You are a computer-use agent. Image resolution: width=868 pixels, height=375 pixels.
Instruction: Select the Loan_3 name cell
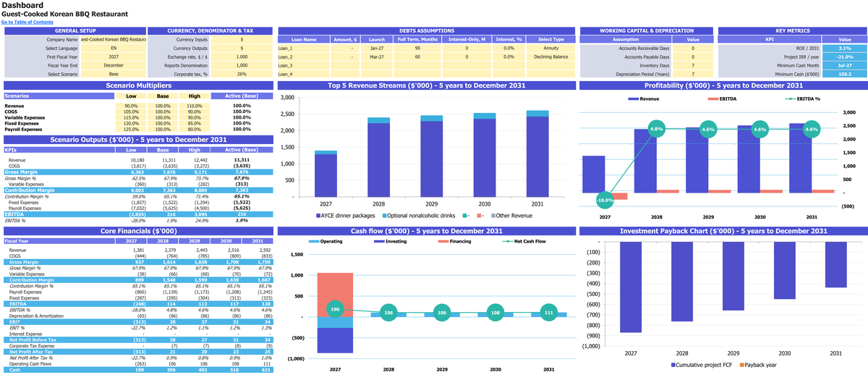[303, 65]
